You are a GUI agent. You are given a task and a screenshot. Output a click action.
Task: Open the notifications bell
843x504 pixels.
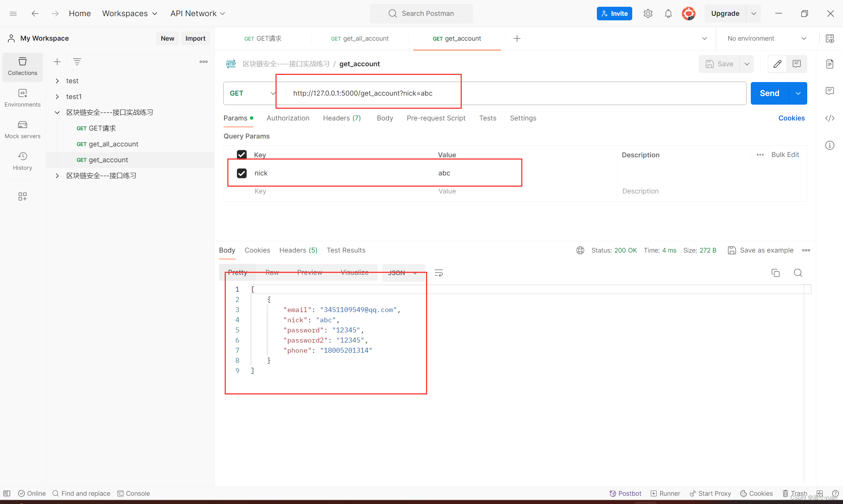pos(668,14)
